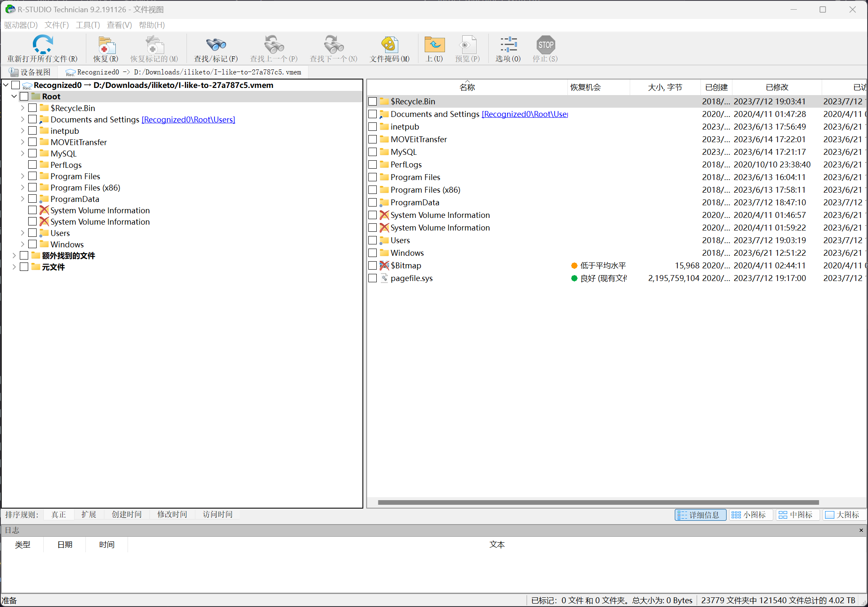The height and width of the screenshot is (607, 868).
Task: Check the $Recycle.Bin checkbox in tree
Action: click(32, 108)
